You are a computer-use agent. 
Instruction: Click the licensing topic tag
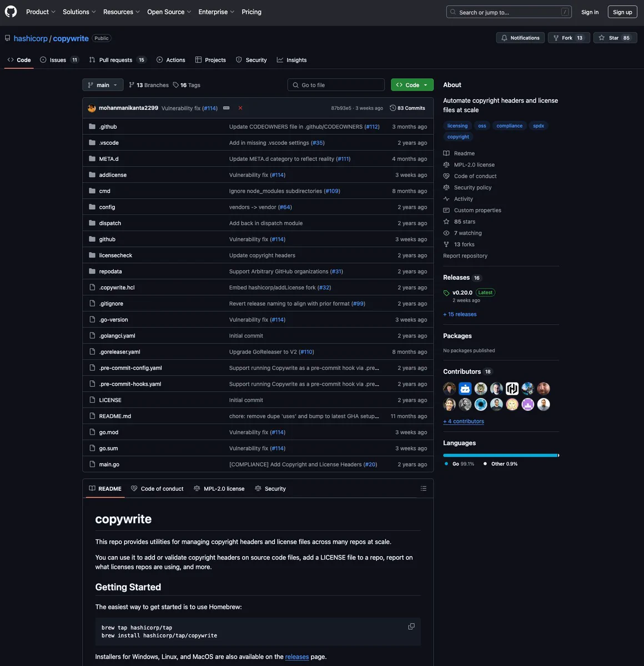pos(457,126)
